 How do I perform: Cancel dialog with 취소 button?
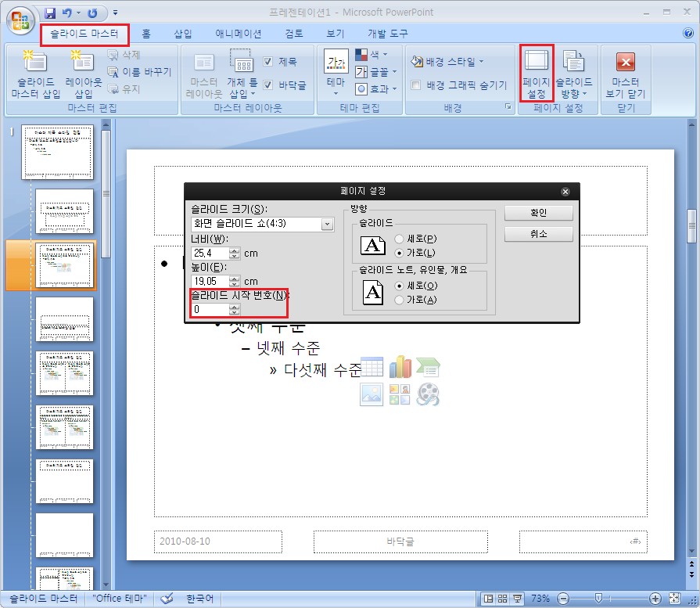pos(538,234)
